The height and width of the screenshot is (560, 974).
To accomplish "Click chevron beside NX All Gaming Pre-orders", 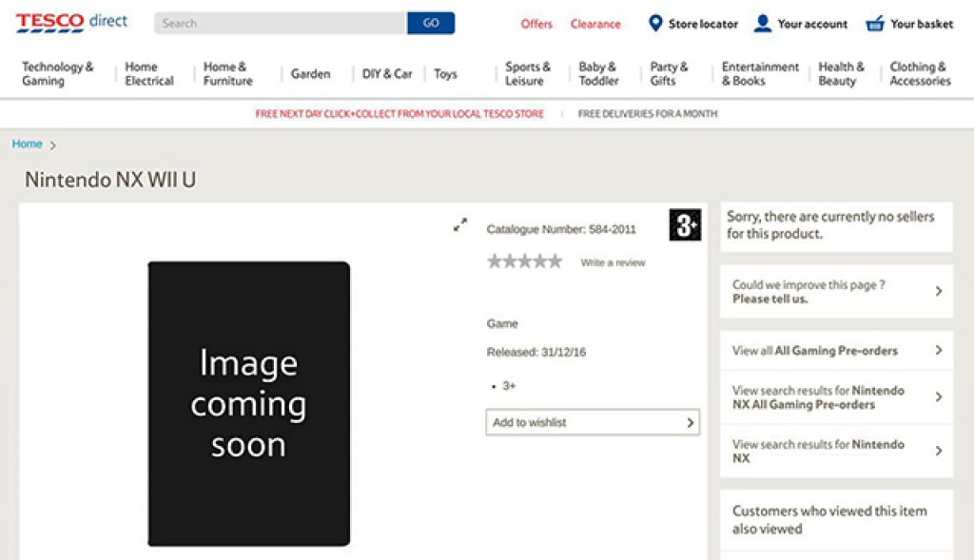I will point(939,396).
